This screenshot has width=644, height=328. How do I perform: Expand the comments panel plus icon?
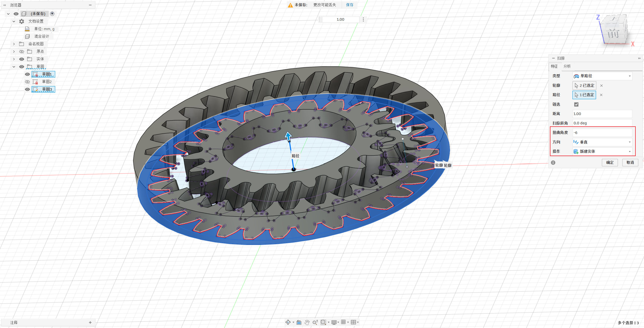click(x=90, y=322)
